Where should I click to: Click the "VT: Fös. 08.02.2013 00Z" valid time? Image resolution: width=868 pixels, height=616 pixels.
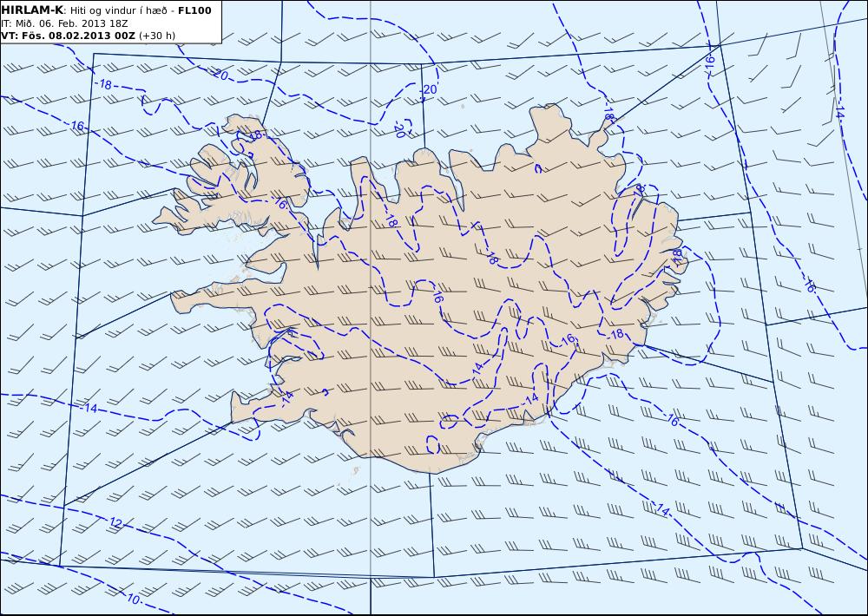68,36
